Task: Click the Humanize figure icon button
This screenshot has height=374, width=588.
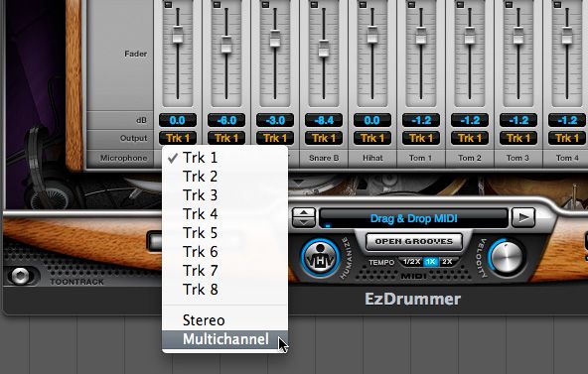Action: 320,258
